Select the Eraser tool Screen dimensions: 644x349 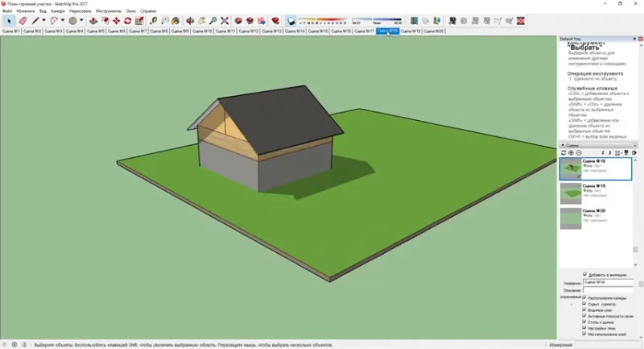(23, 21)
